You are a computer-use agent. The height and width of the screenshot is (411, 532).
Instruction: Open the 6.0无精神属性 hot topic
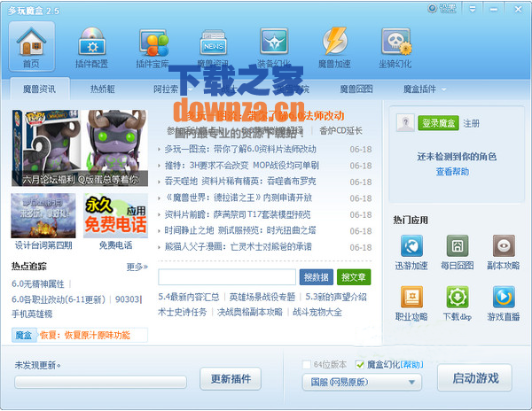click(38, 284)
